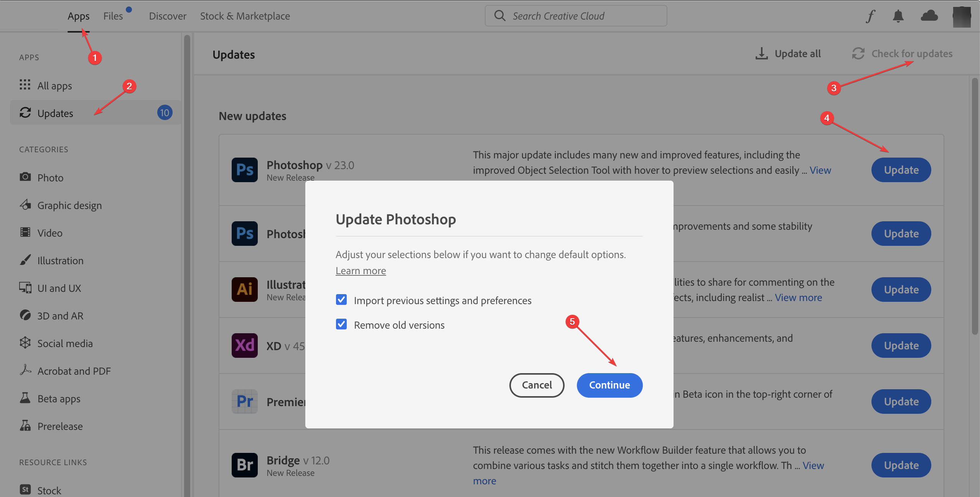The width and height of the screenshot is (980, 497).
Task: Click the Illustrator Ai app icon
Action: tap(245, 289)
